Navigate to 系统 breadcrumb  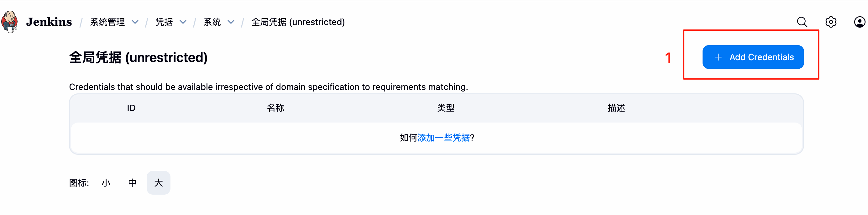tap(212, 22)
